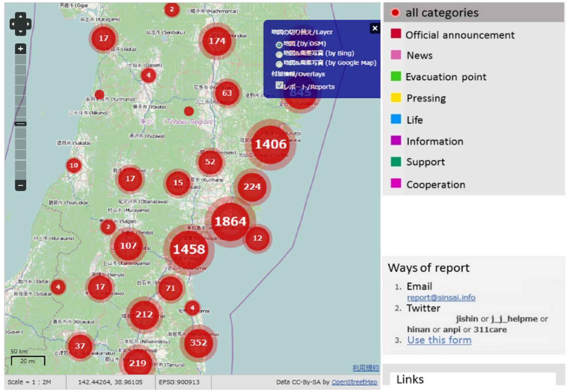Pan the map down with arrow

[x=20, y=32]
